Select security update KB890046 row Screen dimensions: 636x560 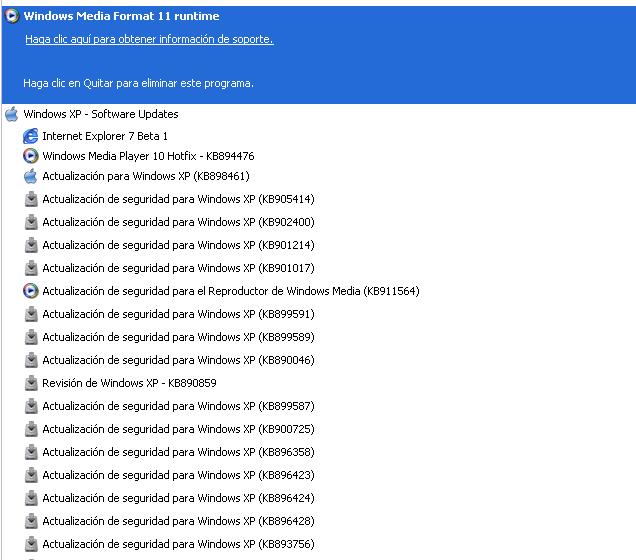[178, 360]
